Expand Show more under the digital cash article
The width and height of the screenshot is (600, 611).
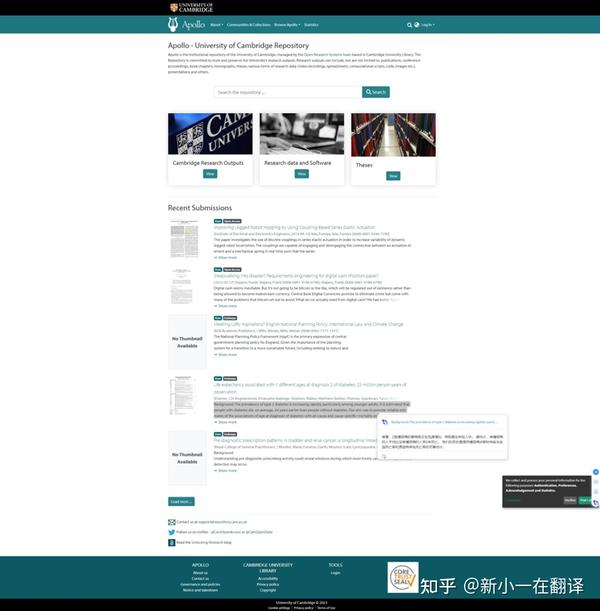click(226, 306)
